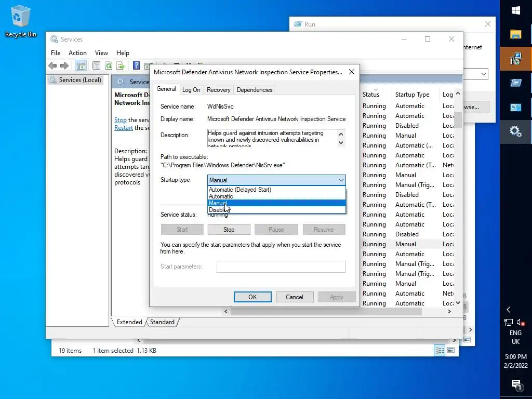Toggle the Show/Hide Console Tree toolbar icon

point(81,66)
